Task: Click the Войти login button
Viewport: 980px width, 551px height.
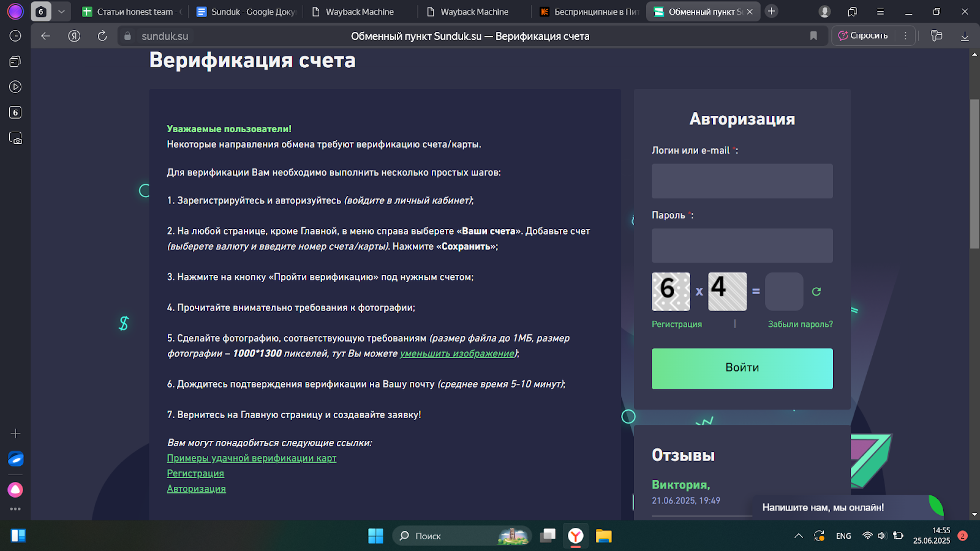Action: (x=742, y=369)
